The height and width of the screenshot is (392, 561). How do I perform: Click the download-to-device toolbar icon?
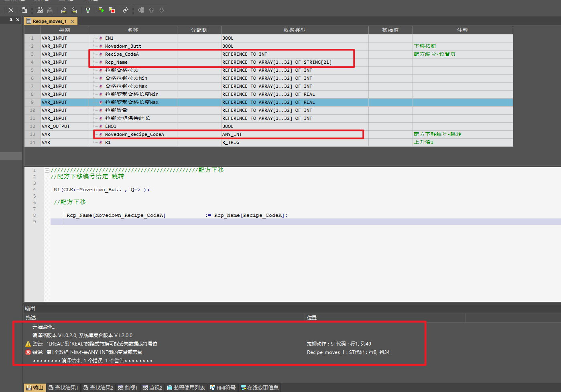[x=64, y=10]
